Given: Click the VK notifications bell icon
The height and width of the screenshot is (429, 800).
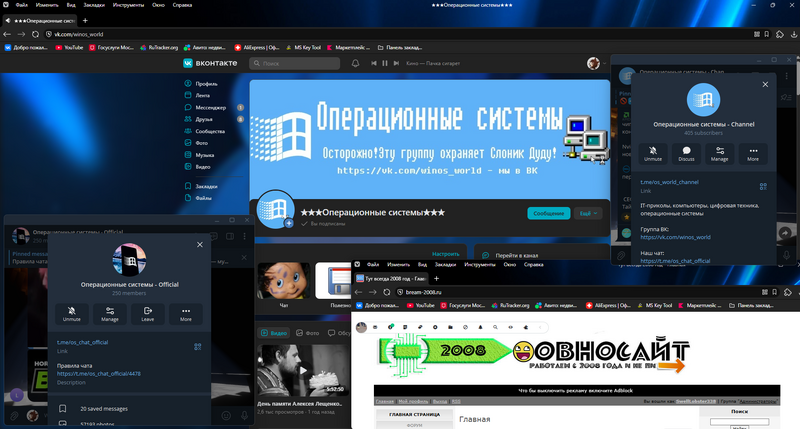Looking at the screenshot, I should point(356,63).
